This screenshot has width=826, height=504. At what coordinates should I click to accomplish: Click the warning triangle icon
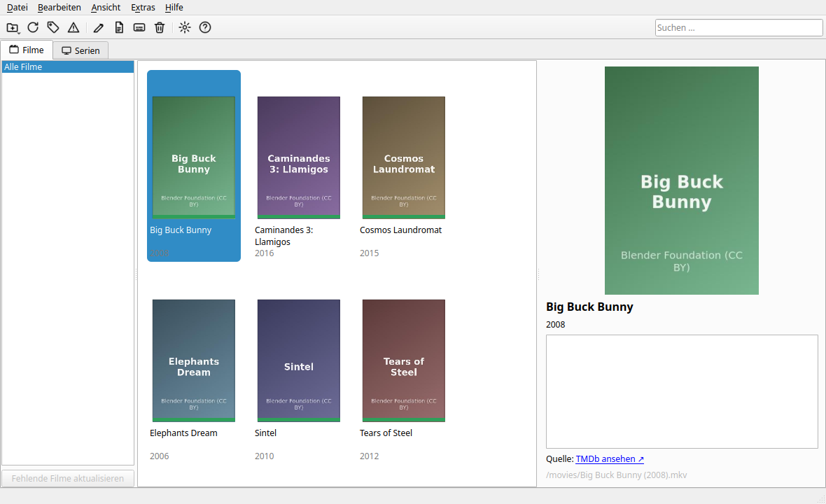click(73, 27)
